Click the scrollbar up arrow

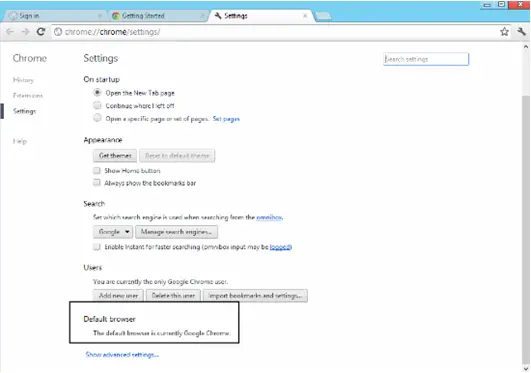tap(526, 47)
